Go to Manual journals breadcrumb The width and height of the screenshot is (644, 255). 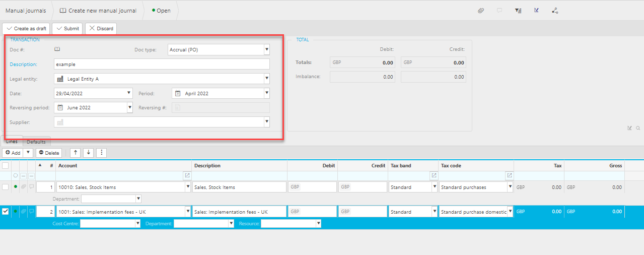point(26,11)
